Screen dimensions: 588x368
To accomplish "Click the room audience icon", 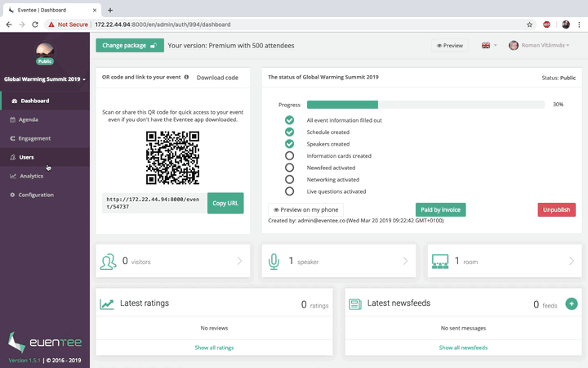I will (x=440, y=262).
